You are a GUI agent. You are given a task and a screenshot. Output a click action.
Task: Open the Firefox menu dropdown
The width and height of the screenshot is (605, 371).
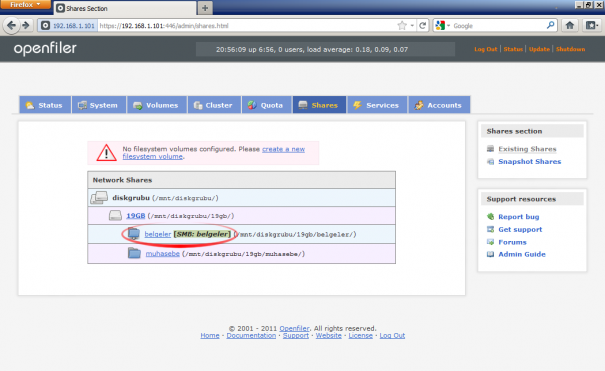[25, 5]
